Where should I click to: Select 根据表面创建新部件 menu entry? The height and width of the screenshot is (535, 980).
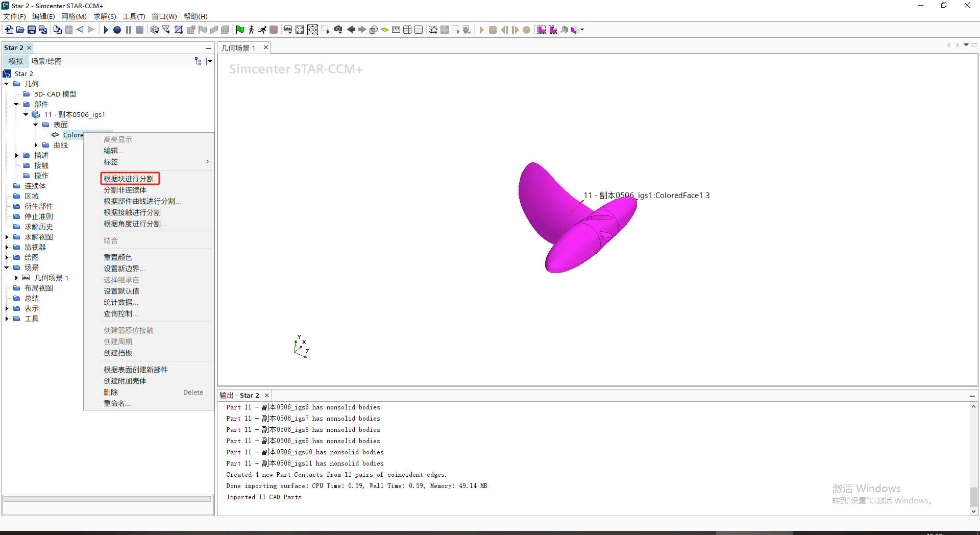point(136,370)
